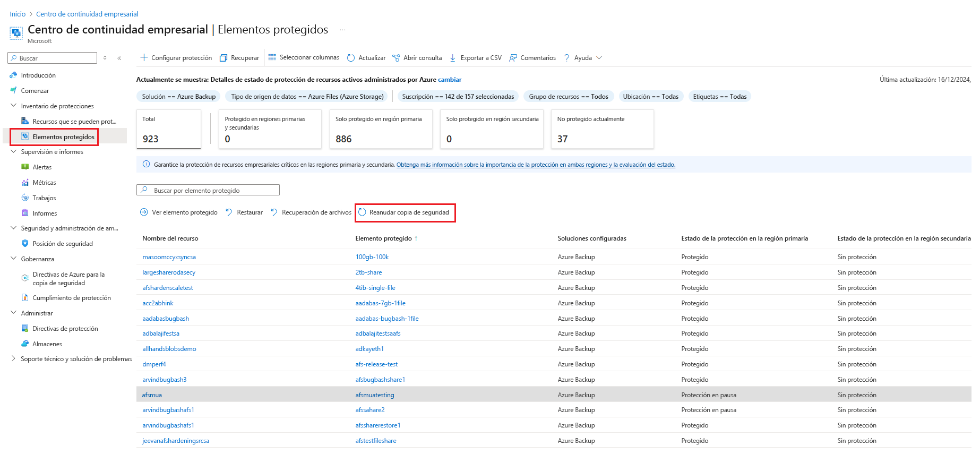The height and width of the screenshot is (462, 980).
Task: Open Elementos protegidos in the sidebar
Action: click(64, 137)
